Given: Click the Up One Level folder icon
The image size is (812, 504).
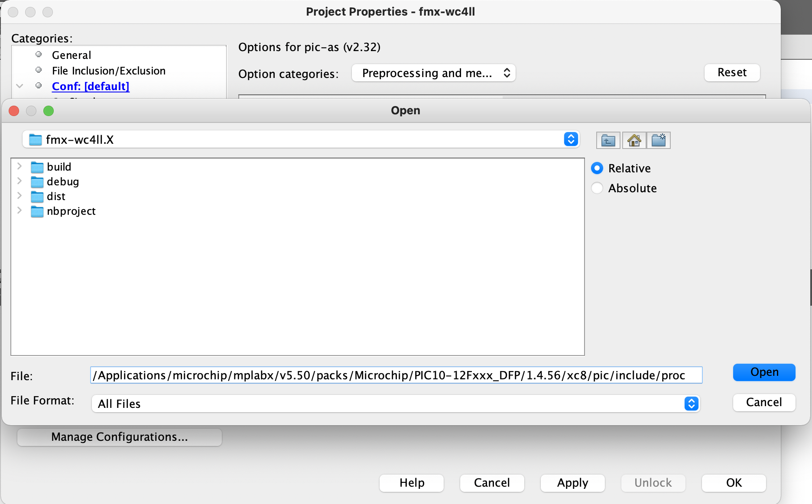Looking at the screenshot, I should [608, 140].
